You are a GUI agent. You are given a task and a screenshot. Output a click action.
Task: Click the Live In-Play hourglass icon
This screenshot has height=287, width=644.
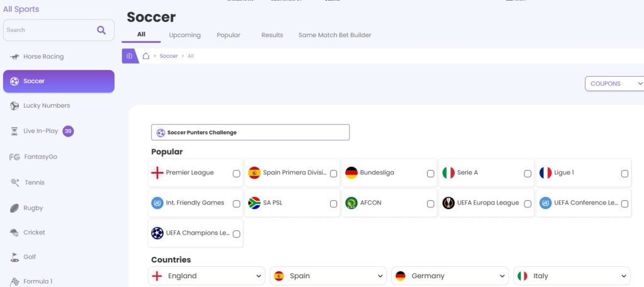[x=14, y=131]
